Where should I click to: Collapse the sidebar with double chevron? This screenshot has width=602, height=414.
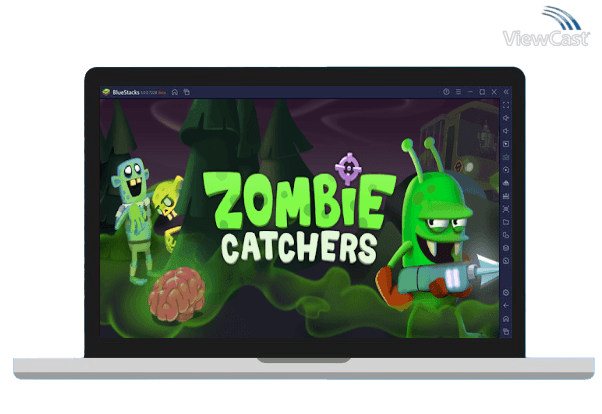click(506, 92)
